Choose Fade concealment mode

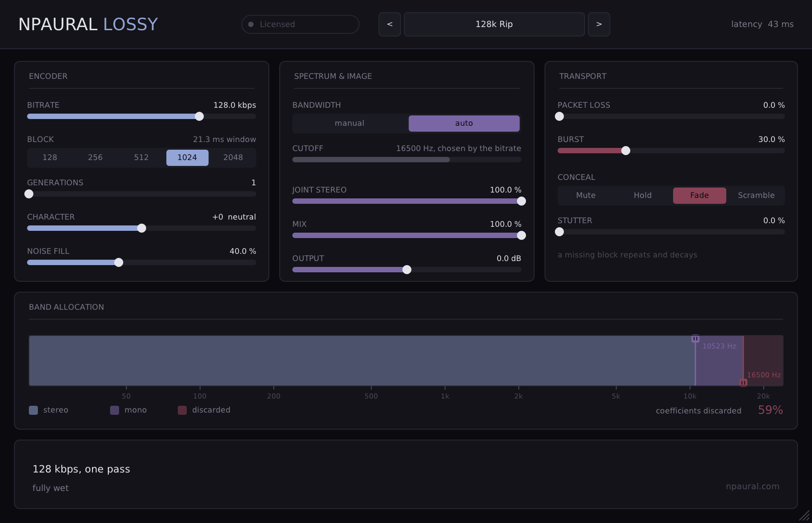[x=700, y=195]
